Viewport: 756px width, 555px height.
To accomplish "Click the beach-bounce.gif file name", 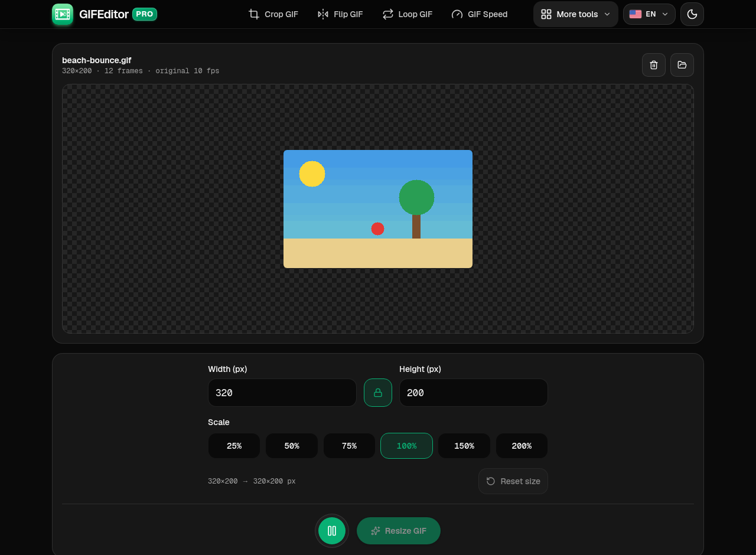I will [x=97, y=60].
